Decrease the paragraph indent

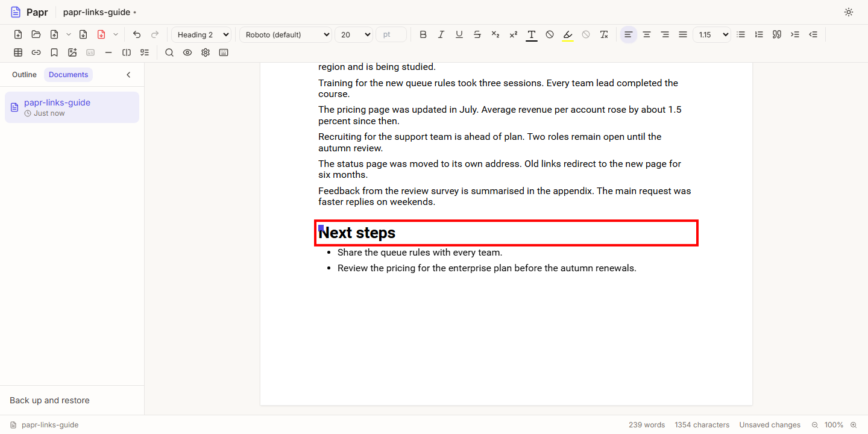click(813, 34)
